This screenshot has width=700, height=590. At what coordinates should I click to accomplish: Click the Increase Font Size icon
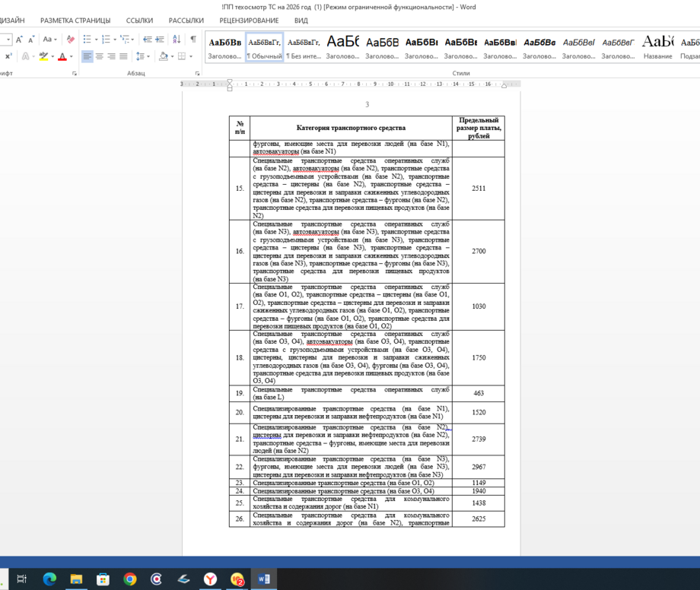point(18,40)
